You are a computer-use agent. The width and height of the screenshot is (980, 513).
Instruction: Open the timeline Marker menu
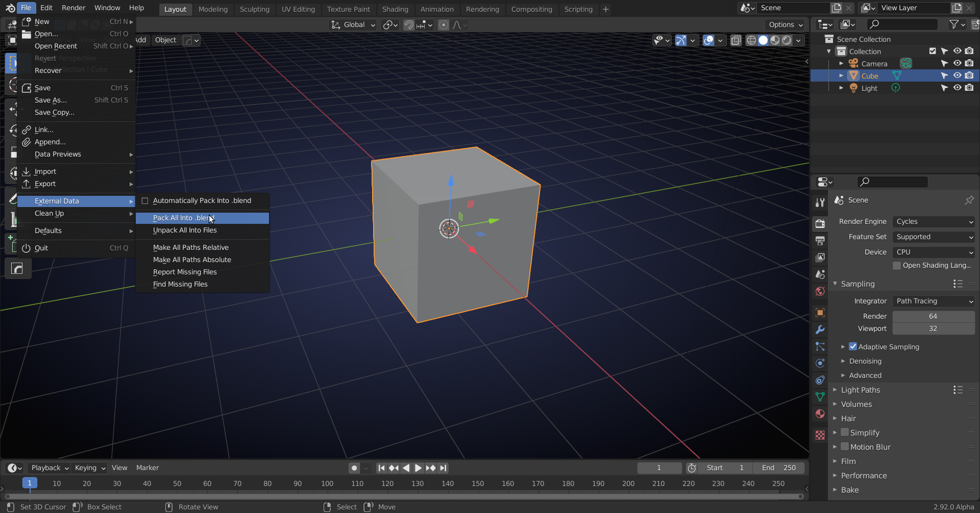point(148,468)
